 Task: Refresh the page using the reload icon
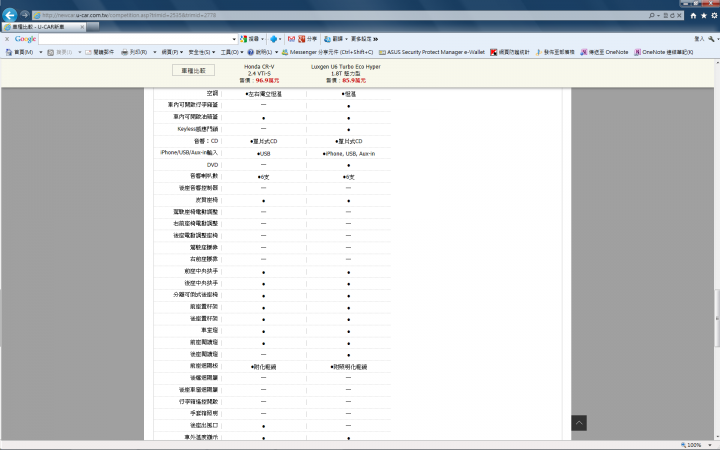tap(672, 15)
